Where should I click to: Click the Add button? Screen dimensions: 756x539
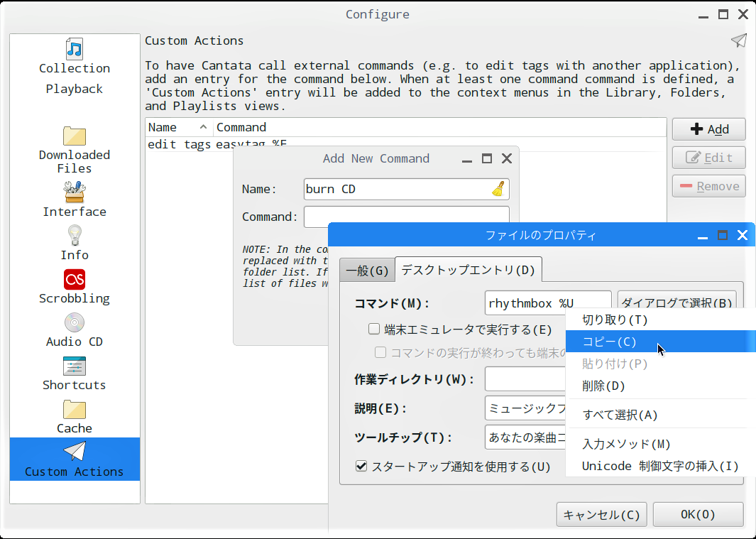click(x=708, y=129)
